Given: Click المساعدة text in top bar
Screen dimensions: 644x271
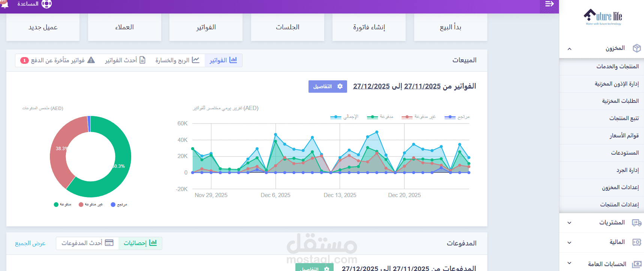Looking at the screenshot, I should [28, 4].
